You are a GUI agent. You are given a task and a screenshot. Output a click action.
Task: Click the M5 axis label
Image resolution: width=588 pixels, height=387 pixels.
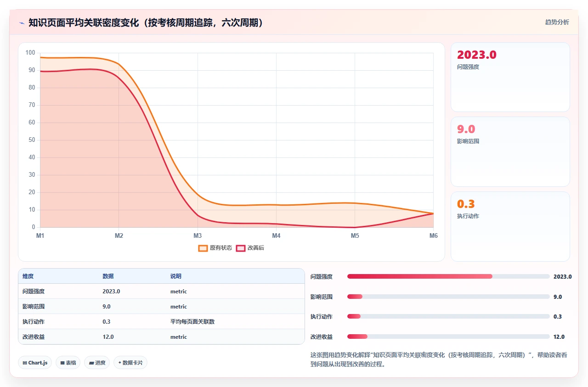(355, 236)
